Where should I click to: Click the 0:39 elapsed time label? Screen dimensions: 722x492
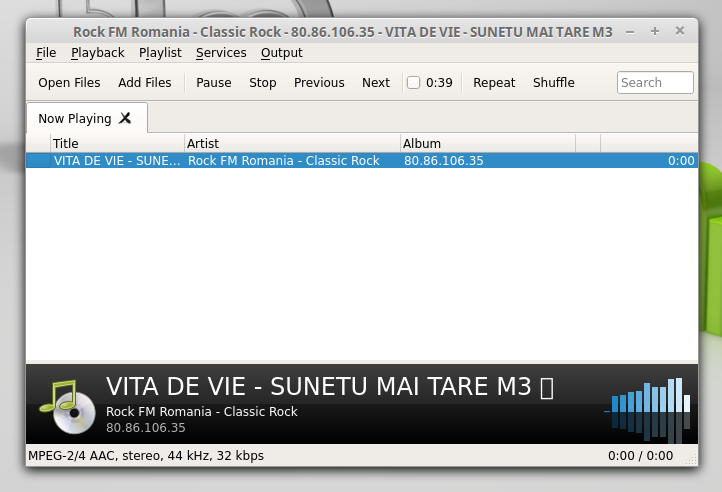coord(439,82)
